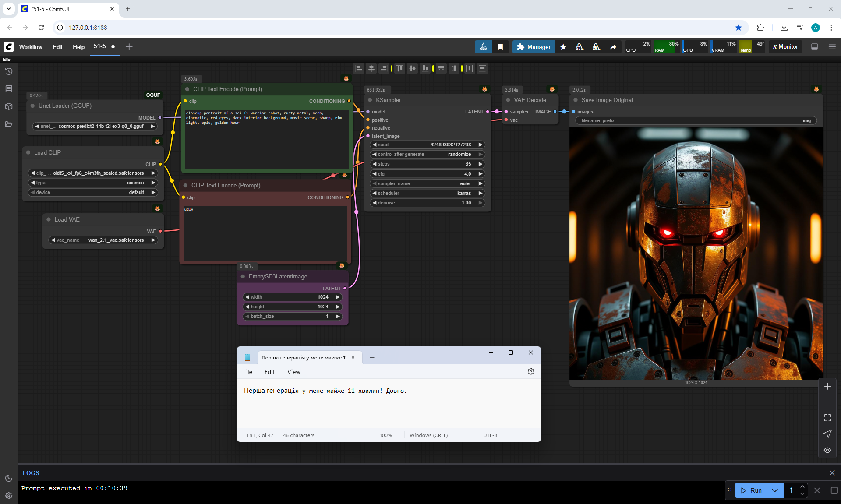Open the View menu in Notepad
This screenshot has height=504, width=841.
pos(293,372)
